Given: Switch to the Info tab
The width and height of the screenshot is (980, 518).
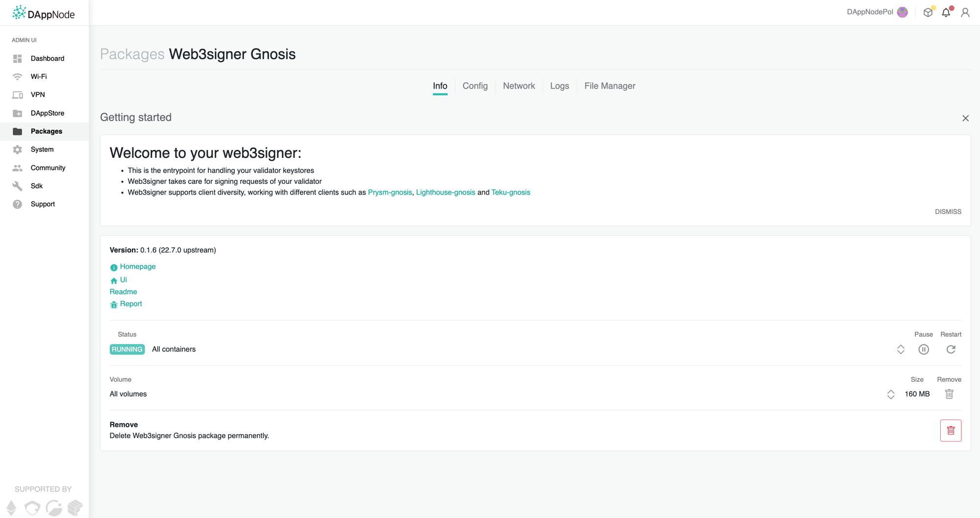Looking at the screenshot, I should (440, 86).
